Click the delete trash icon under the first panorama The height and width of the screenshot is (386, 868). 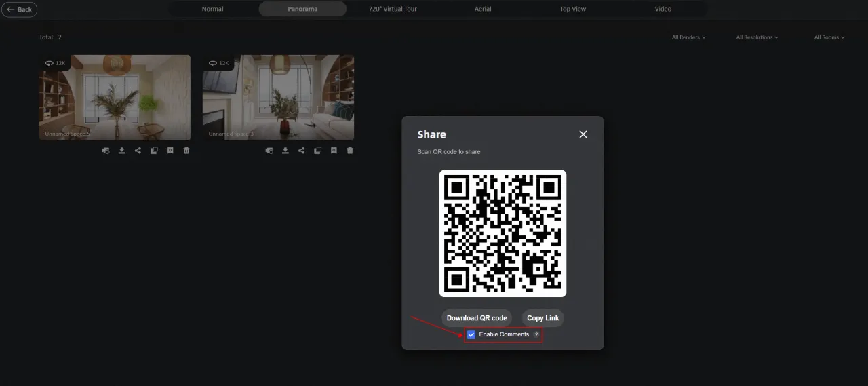coord(186,151)
